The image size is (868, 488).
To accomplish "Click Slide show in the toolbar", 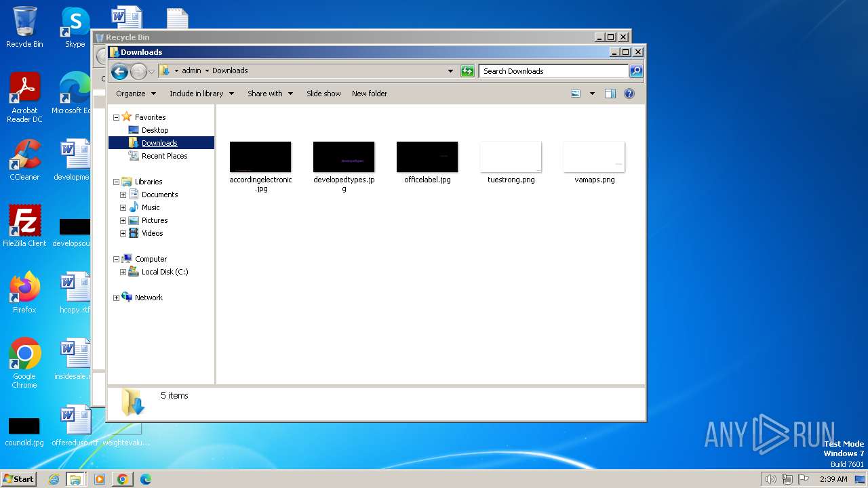I will [x=323, y=94].
